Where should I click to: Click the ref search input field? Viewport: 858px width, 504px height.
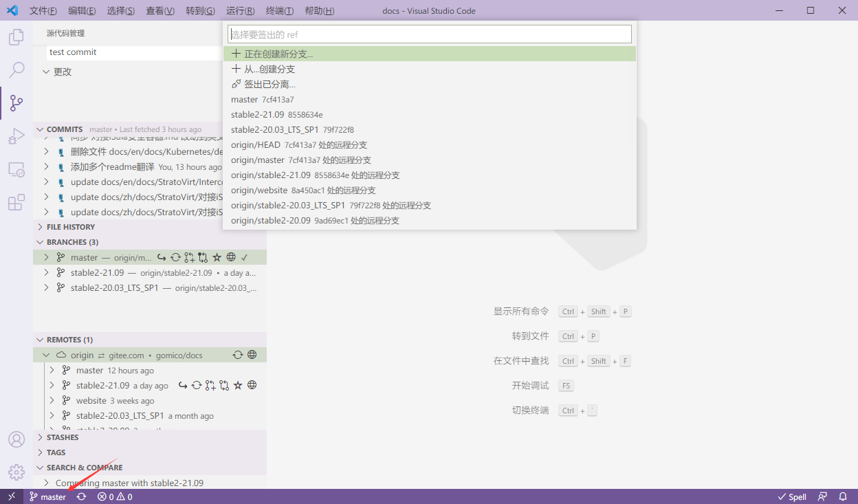pos(430,34)
